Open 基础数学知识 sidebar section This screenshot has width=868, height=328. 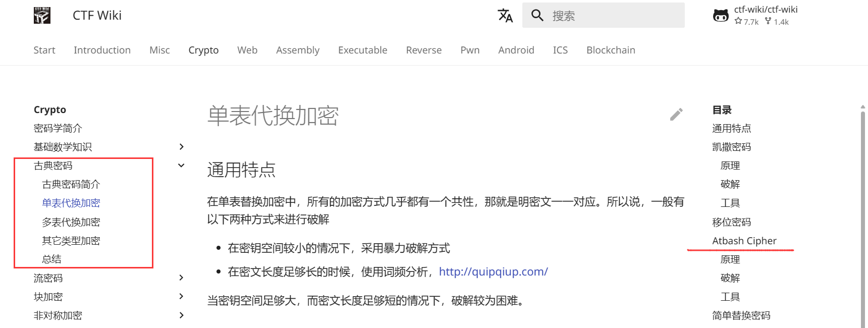63,147
